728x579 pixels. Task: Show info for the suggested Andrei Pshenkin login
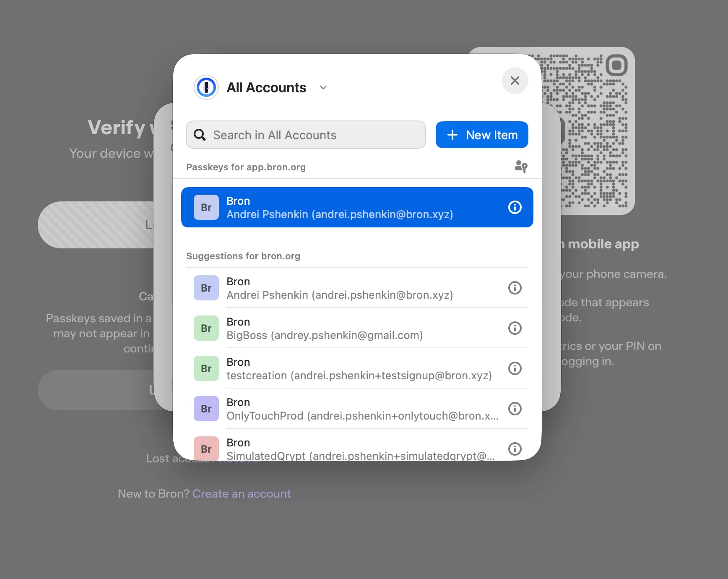(515, 288)
